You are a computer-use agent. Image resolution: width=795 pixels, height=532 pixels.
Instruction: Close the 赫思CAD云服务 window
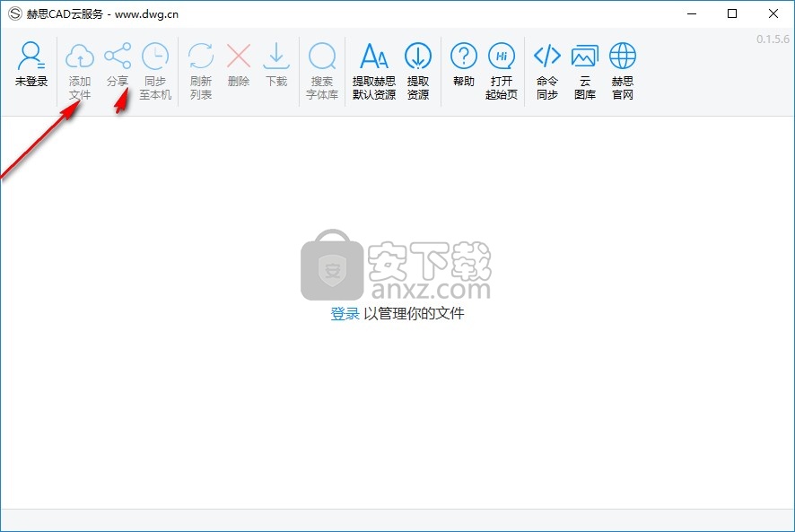tap(773, 13)
